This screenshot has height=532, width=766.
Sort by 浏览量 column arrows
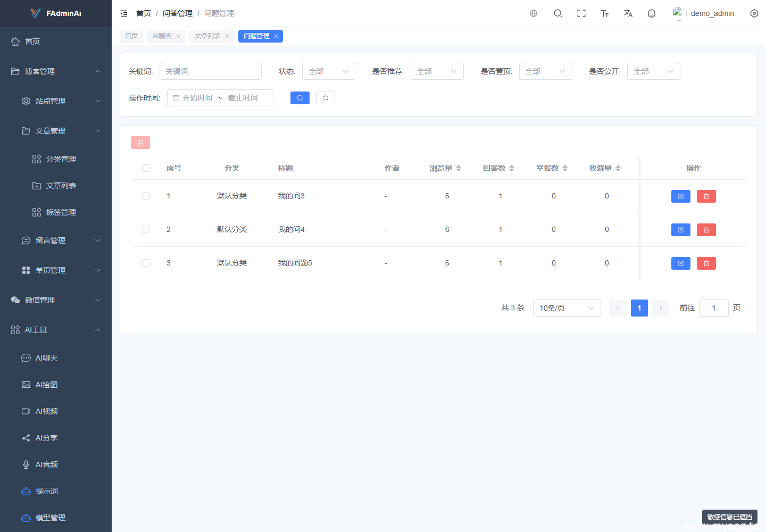459,168
